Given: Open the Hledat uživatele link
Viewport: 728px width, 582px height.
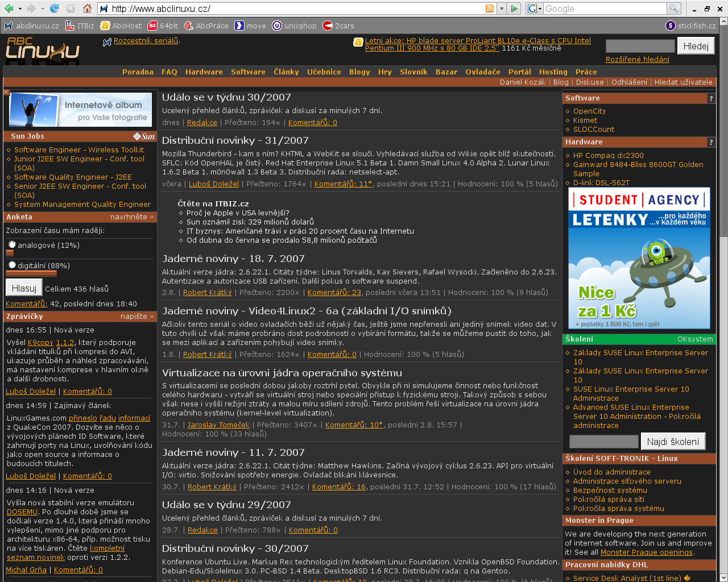Looking at the screenshot, I should (x=683, y=82).
